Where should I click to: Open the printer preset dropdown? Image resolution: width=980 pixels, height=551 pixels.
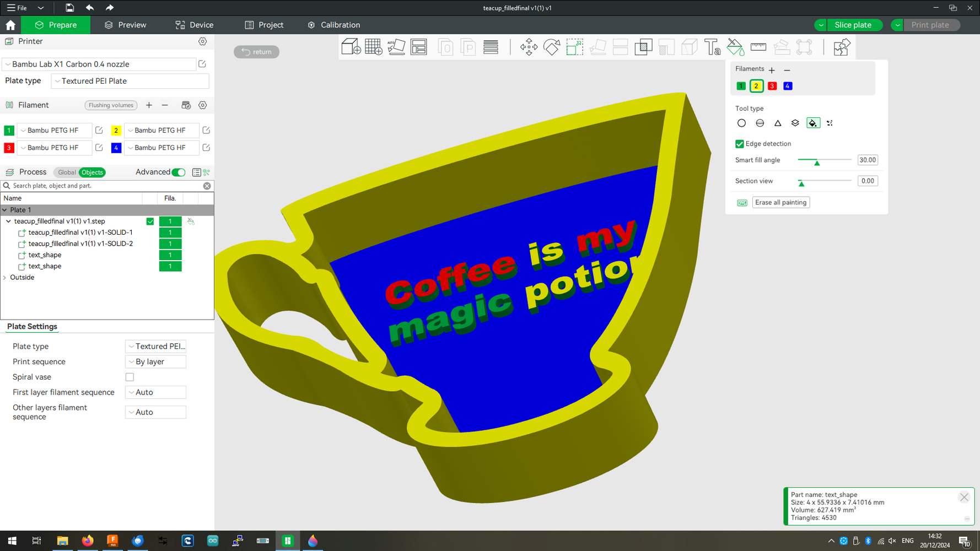[99, 64]
